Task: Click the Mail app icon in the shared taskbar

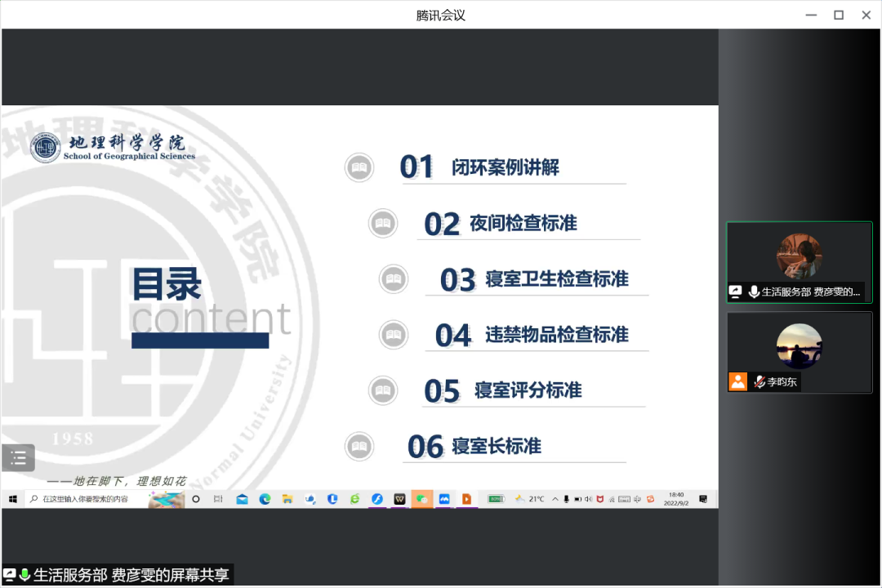Action: pyautogui.click(x=242, y=499)
